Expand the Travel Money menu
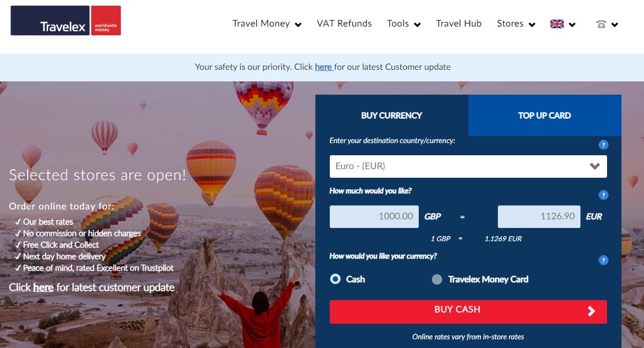The height and width of the screenshot is (348, 644). tap(267, 24)
